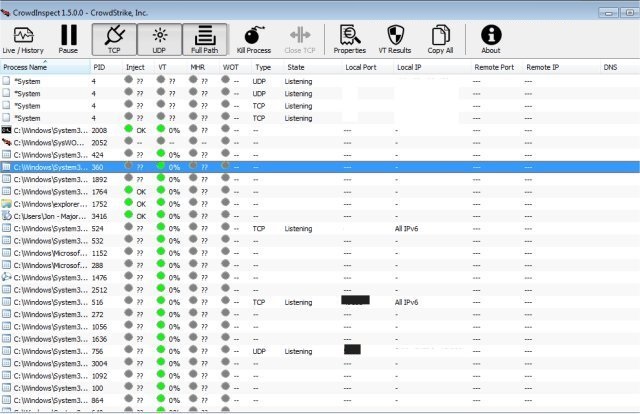Image resolution: width=640 pixels, height=414 pixels.
Task: Select the process row with PID 1476
Action: click(x=320, y=277)
